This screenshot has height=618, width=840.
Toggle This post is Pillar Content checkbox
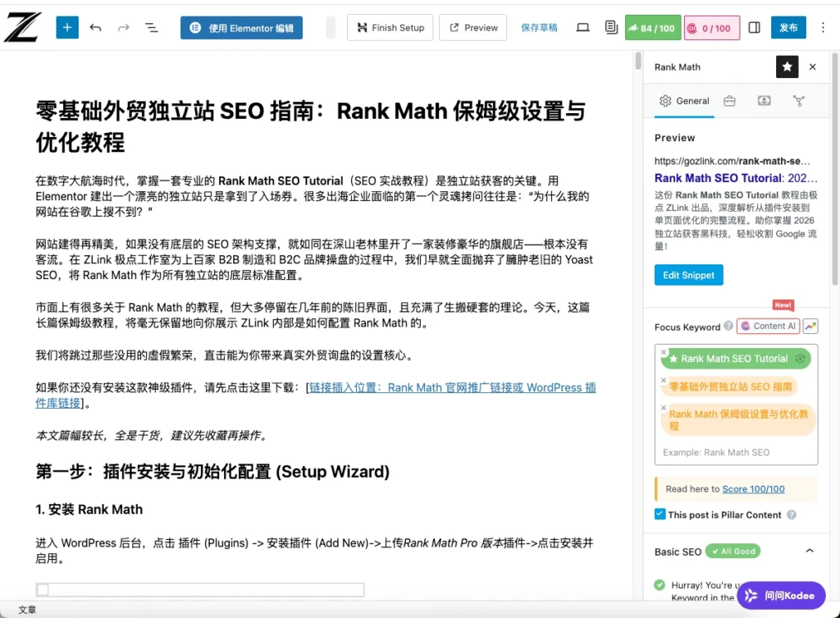point(660,514)
